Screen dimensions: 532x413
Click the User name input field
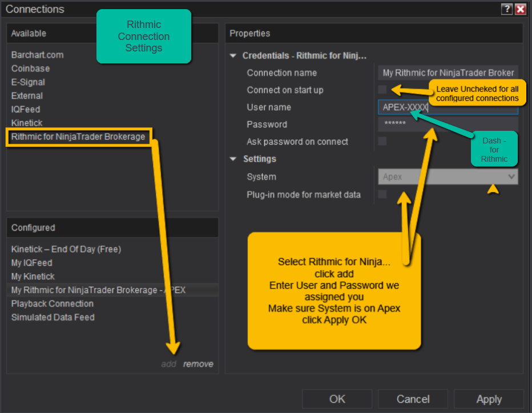448,107
